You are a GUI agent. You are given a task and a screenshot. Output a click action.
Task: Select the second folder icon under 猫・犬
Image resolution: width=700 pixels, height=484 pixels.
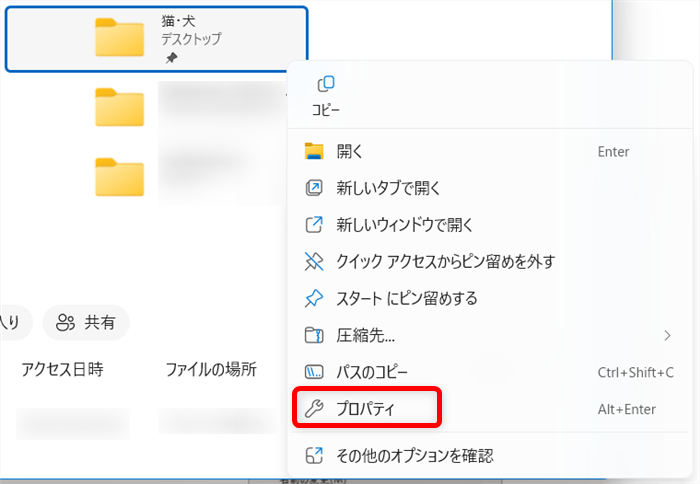pos(120,108)
